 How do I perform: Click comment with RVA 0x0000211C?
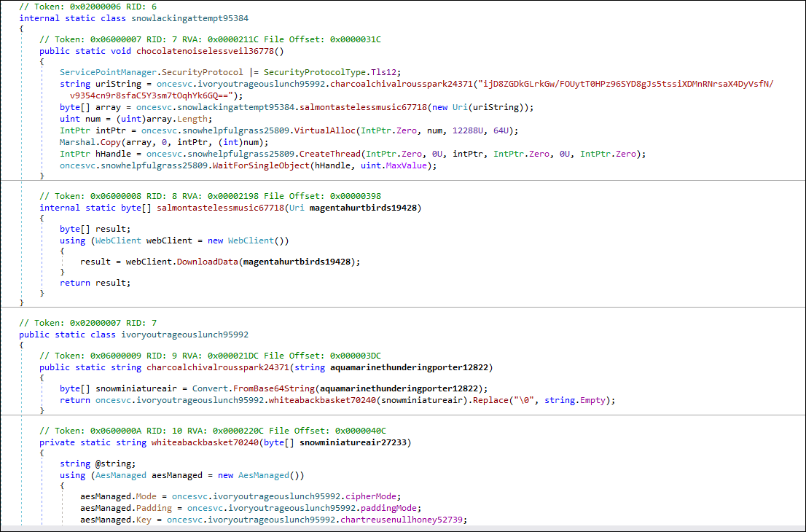tap(210, 39)
